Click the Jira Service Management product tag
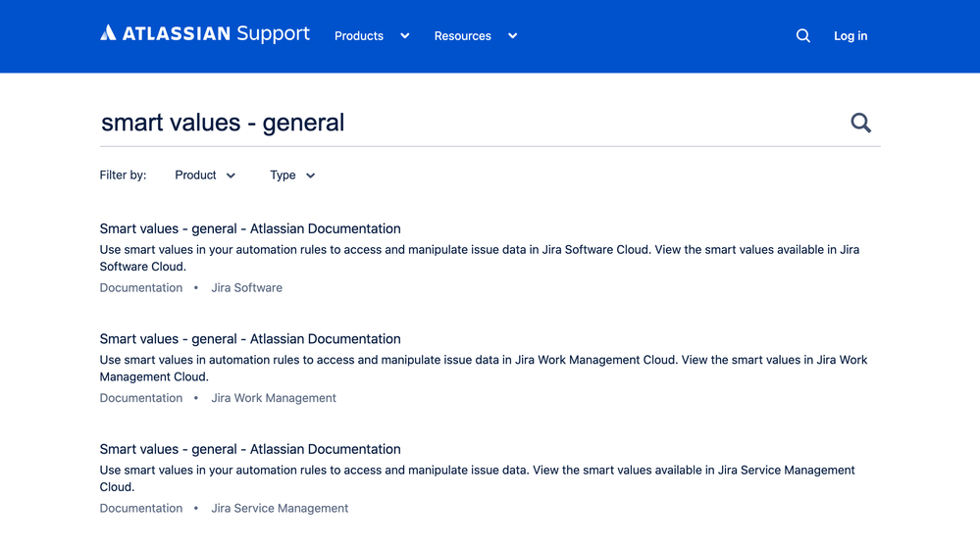The image size is (980, 548). 280,509
